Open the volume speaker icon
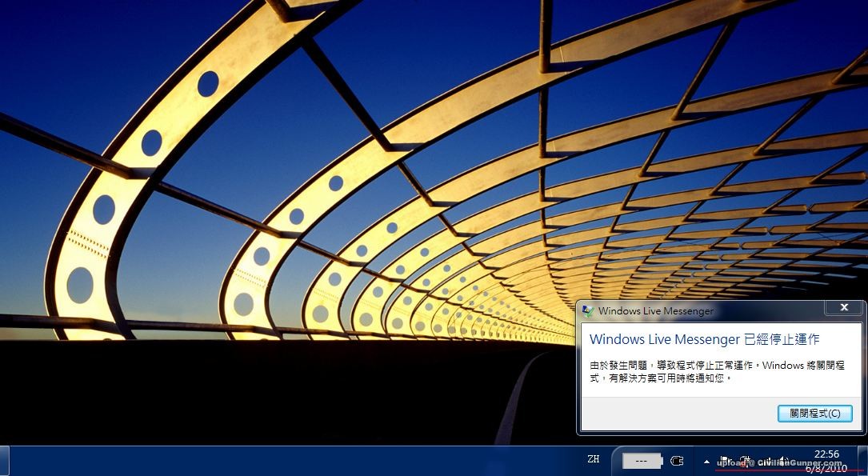The image size is (868, 476). (x=784, y=461)
